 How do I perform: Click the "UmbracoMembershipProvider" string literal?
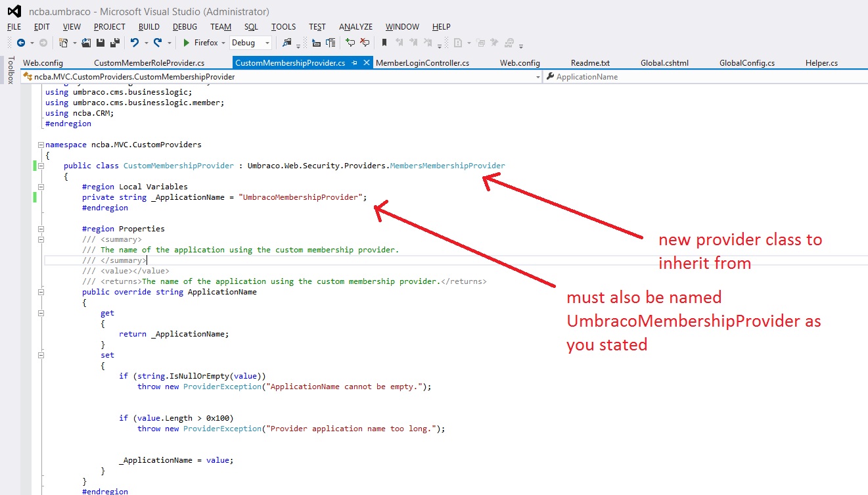coord(301,197)
